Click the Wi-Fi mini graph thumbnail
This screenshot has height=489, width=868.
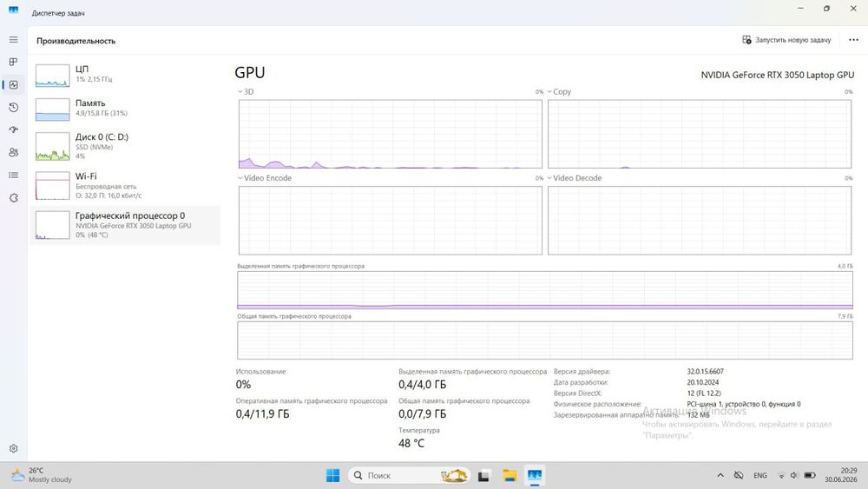(x=53, y=186)
